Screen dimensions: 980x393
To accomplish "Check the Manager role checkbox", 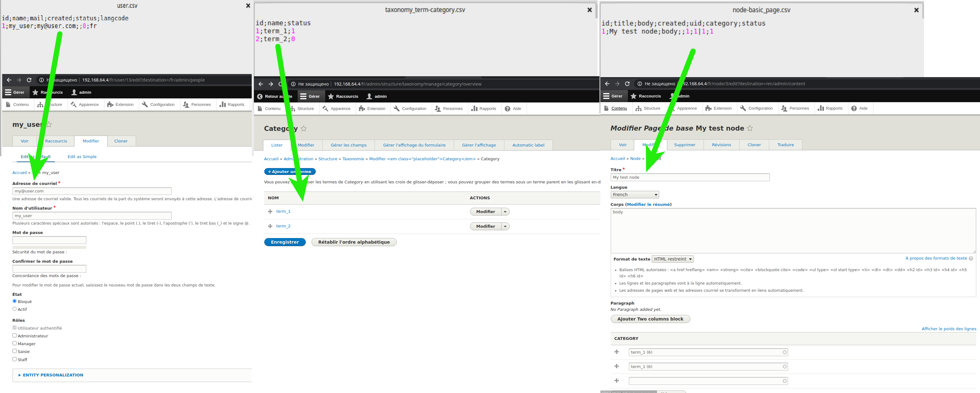I will coord(14,343).
